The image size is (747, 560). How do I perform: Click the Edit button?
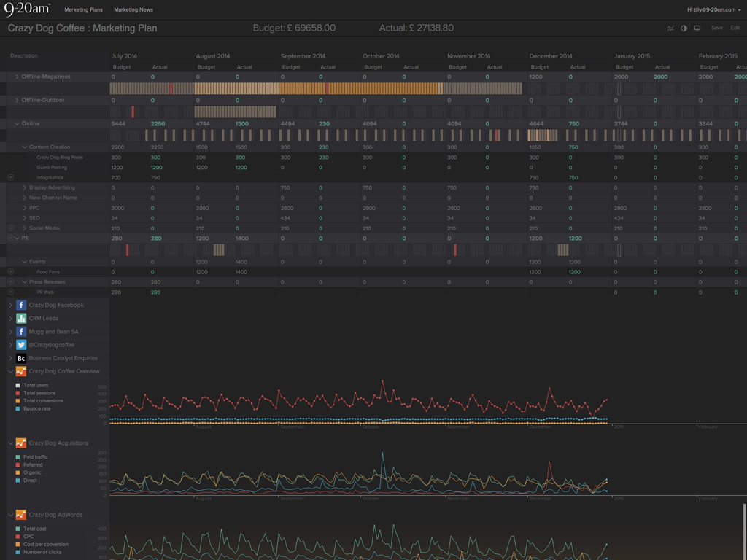click(x=735, y=28)
